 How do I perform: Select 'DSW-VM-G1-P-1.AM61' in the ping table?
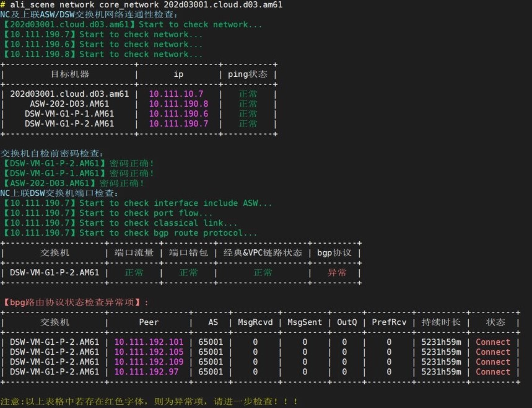click(x=69, y=114)
